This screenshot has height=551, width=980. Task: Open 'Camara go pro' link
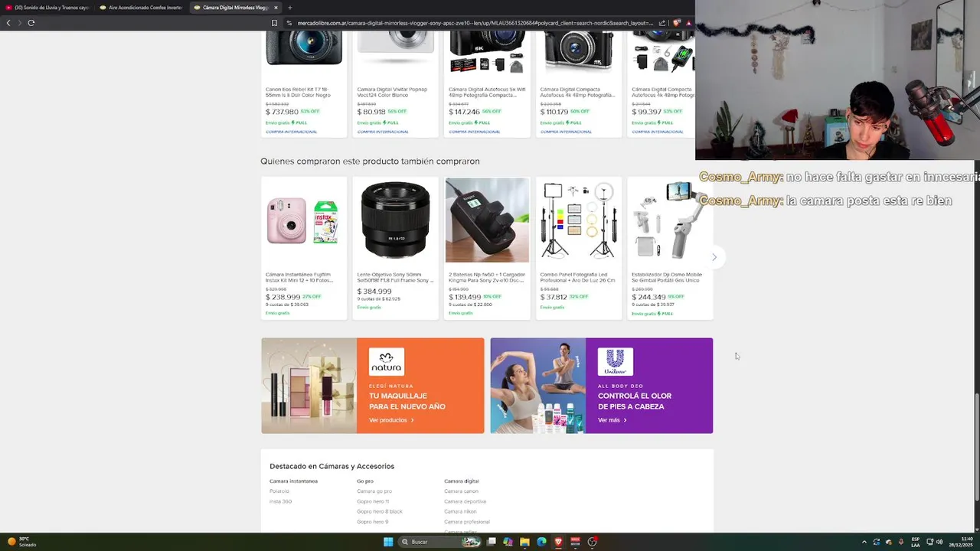(x=374, y=491)
